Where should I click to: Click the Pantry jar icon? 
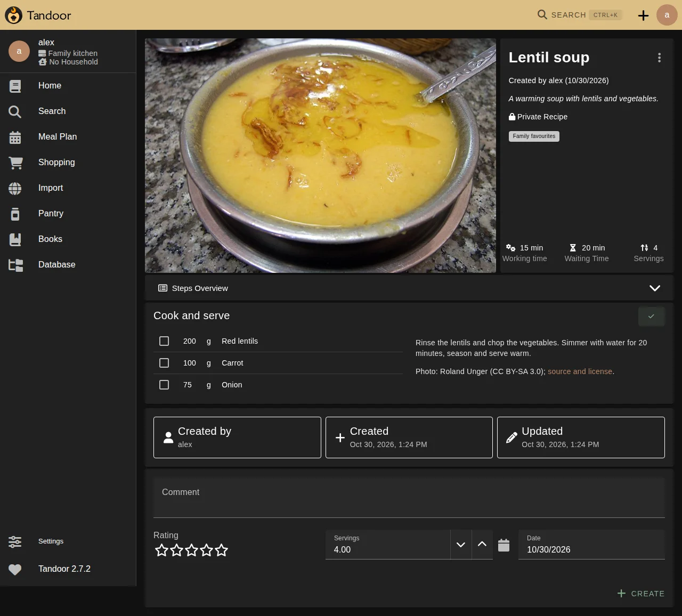point(15,214)
